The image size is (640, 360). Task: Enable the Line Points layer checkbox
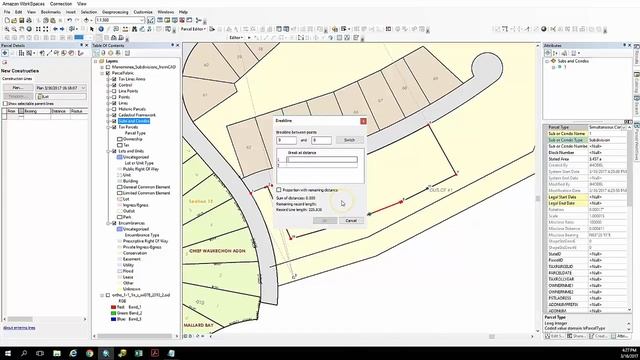(x=114, y=91)
